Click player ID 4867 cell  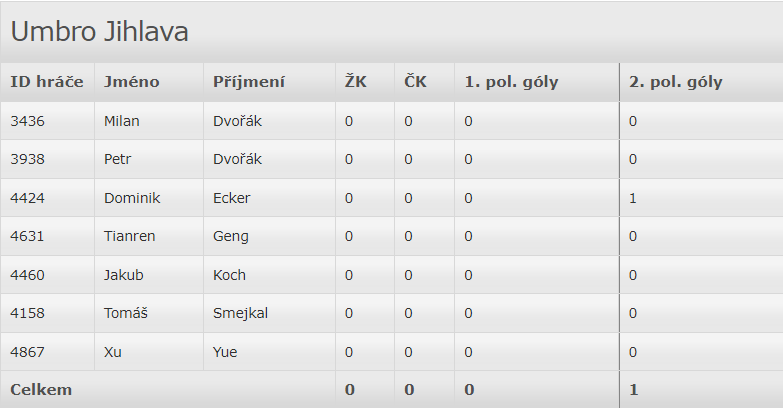pos(28,352)
